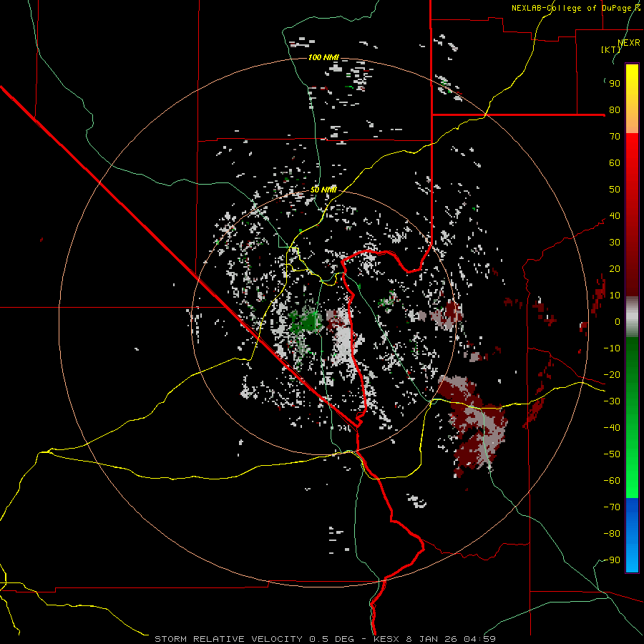The image size is (644, 644).
Task: Select the positive 30 scale value
Action: point(615,243)
